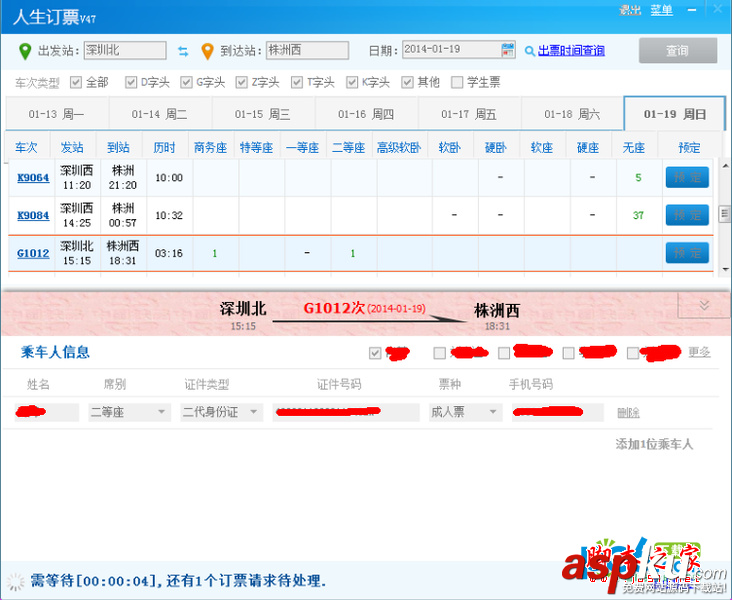732x600 pixels.
Task: Toggle the T字头 checkbox
Action: pos(297,83)
